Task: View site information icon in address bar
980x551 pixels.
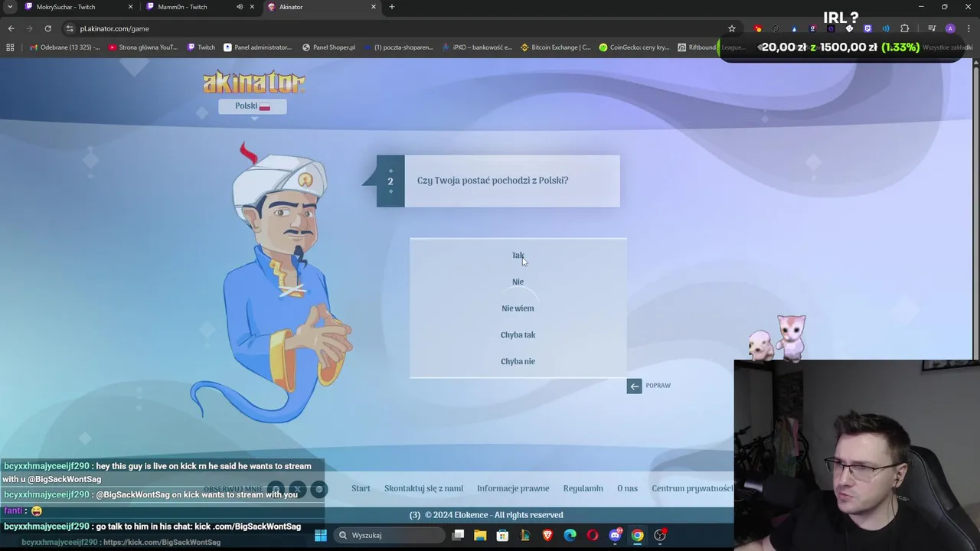Action: pyautogui.click(x=70, y=28)
